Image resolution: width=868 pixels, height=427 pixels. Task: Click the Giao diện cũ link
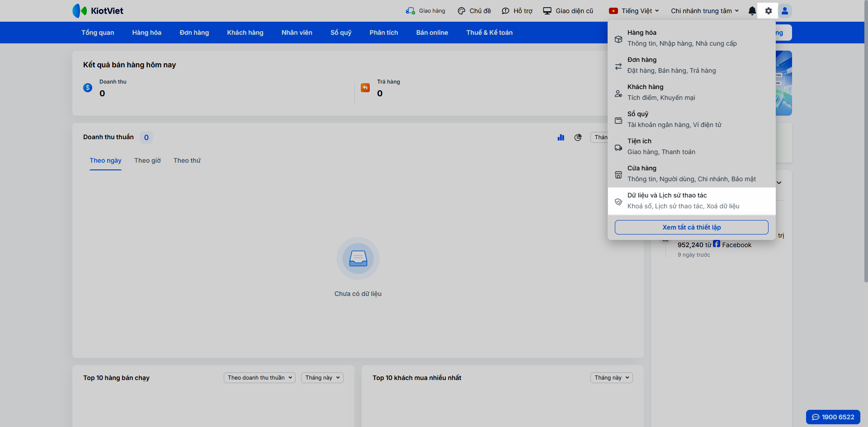[575, 11]
